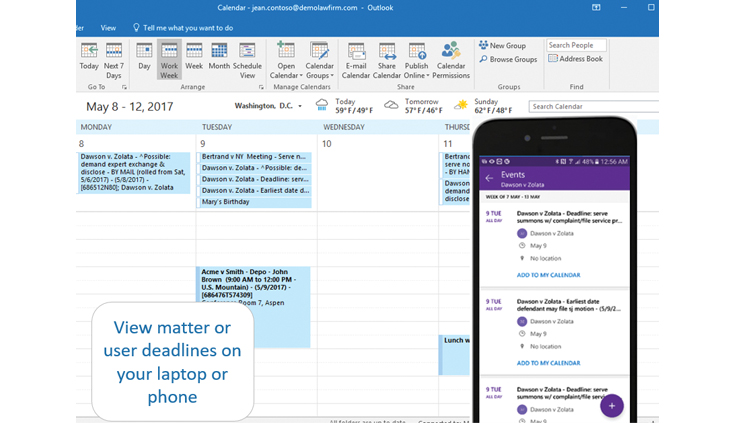Go to Today in the ribbon
Image resolution: width=733 pixels, height=423 pixels.
(89, 56)
